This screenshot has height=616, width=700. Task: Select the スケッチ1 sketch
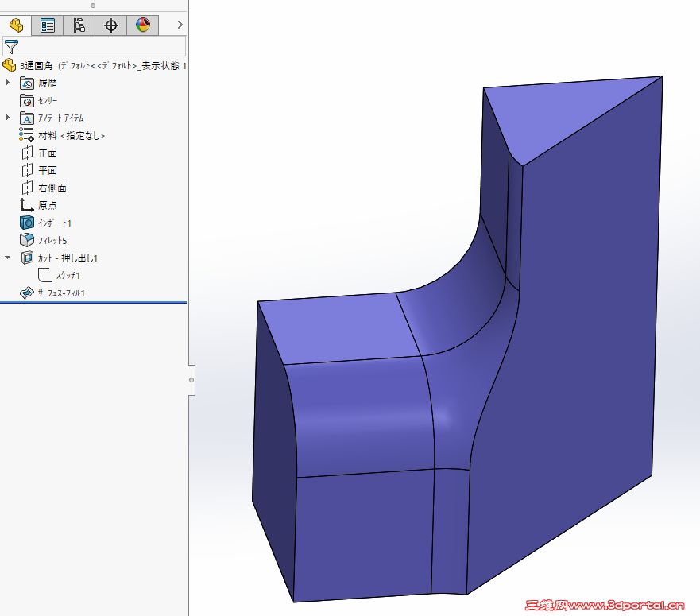(68, 276)
